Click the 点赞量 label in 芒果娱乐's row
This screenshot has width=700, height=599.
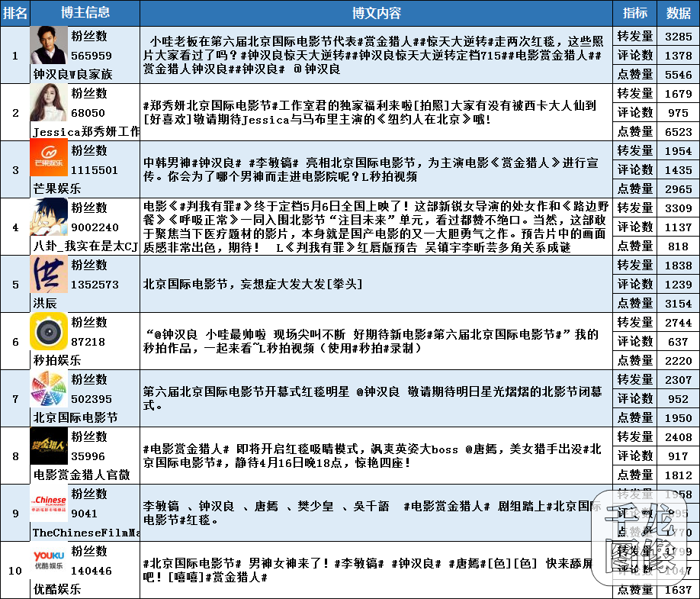pyautogui.click(x=635, y=188)
